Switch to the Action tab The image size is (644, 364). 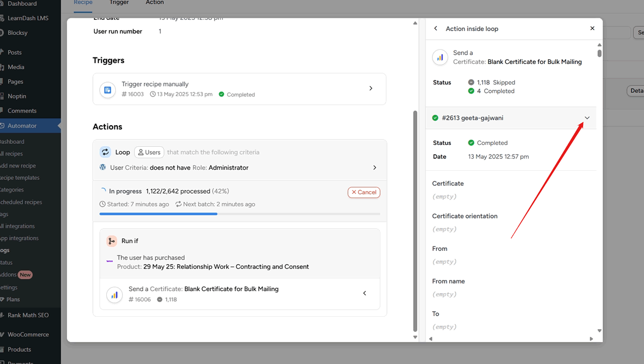click(155, 3)
